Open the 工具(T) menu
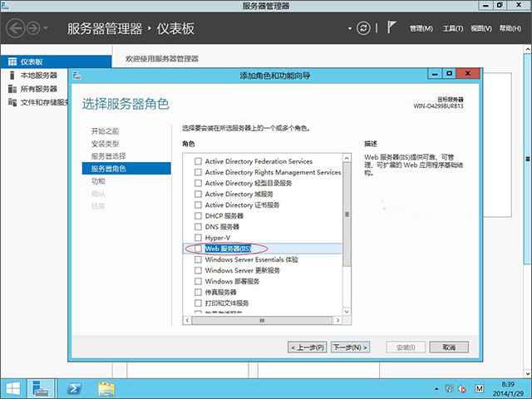532x399 pixels. pos(453,28)
